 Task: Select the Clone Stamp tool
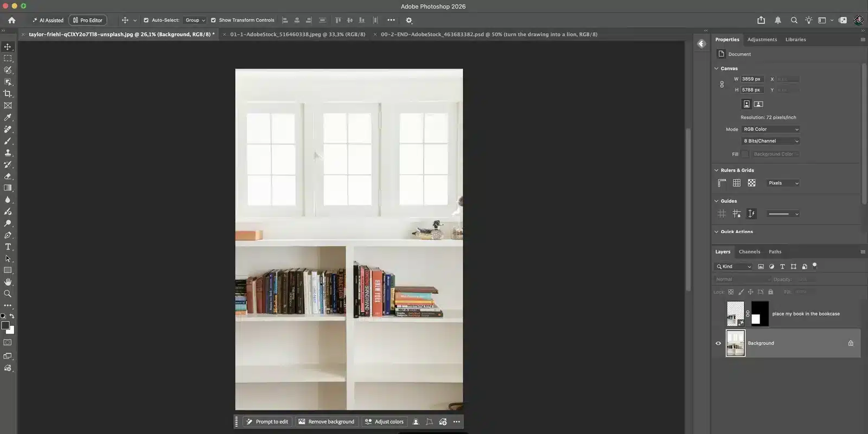(x=8, y=152)
